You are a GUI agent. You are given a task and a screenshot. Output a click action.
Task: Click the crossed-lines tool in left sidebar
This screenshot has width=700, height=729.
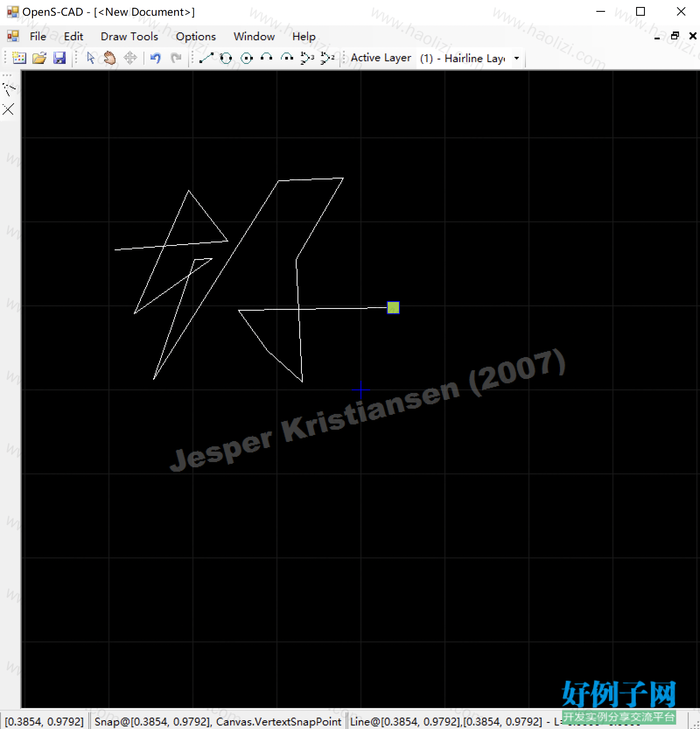8,109
